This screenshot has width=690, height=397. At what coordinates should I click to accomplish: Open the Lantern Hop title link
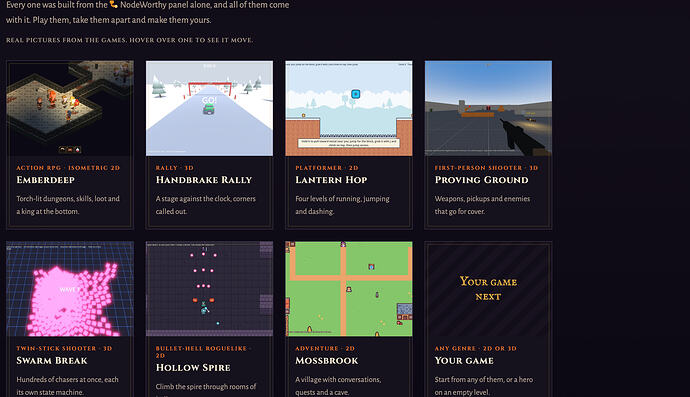click(331, 180)
